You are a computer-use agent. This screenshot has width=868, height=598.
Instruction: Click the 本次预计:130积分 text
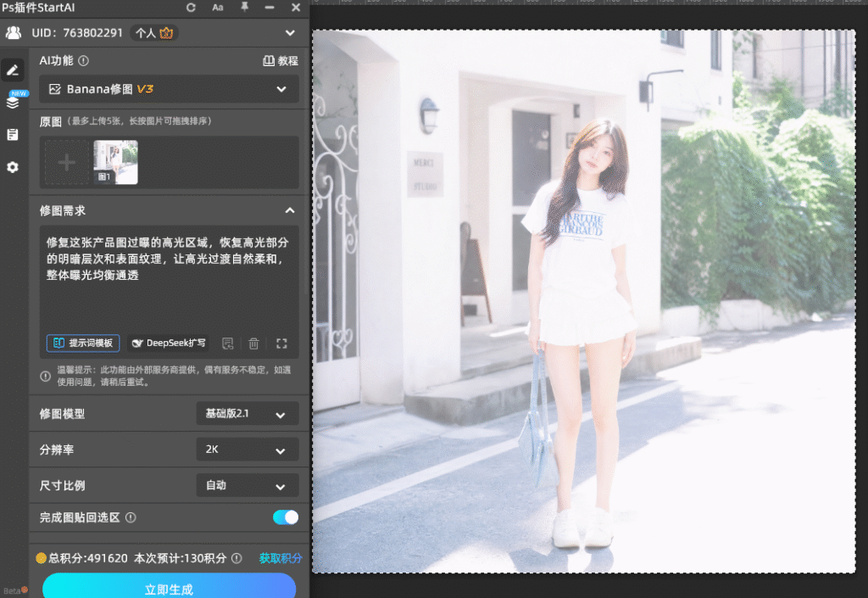181,558
